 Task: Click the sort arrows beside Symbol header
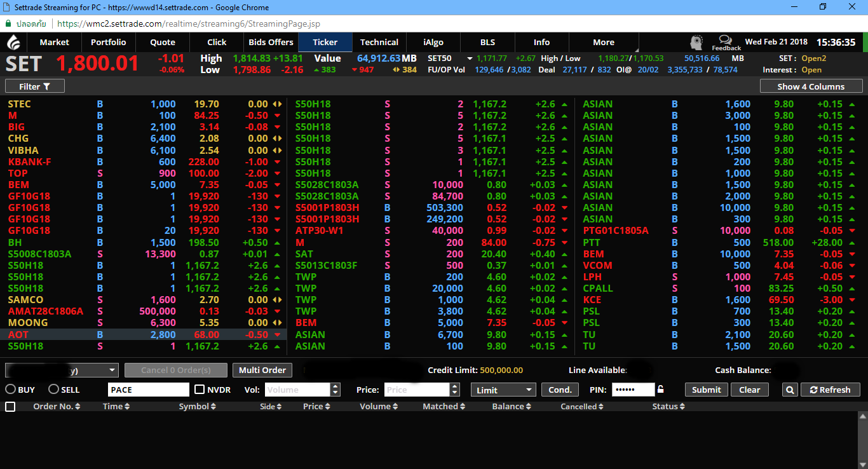click(x=214, y=407)
